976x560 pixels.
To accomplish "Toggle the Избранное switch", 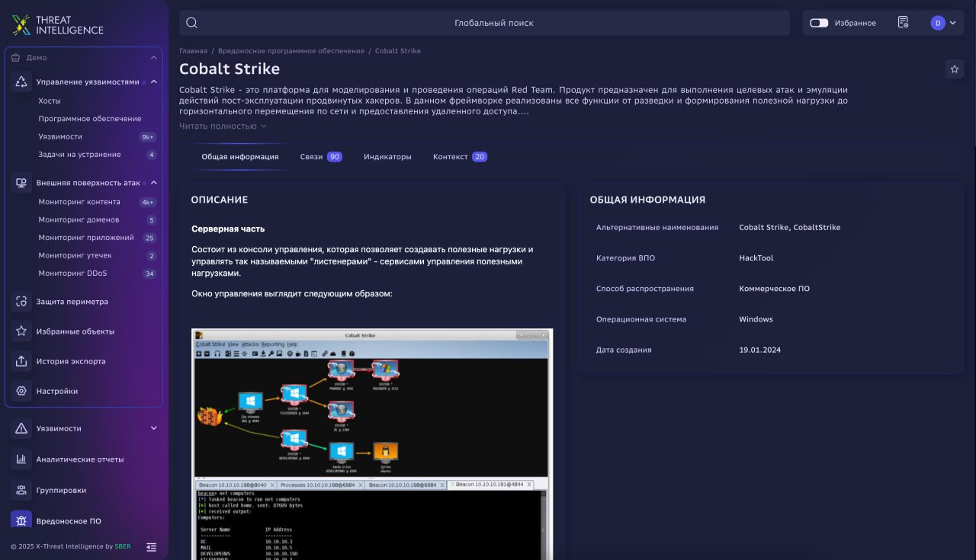I will tap(819, 23).
